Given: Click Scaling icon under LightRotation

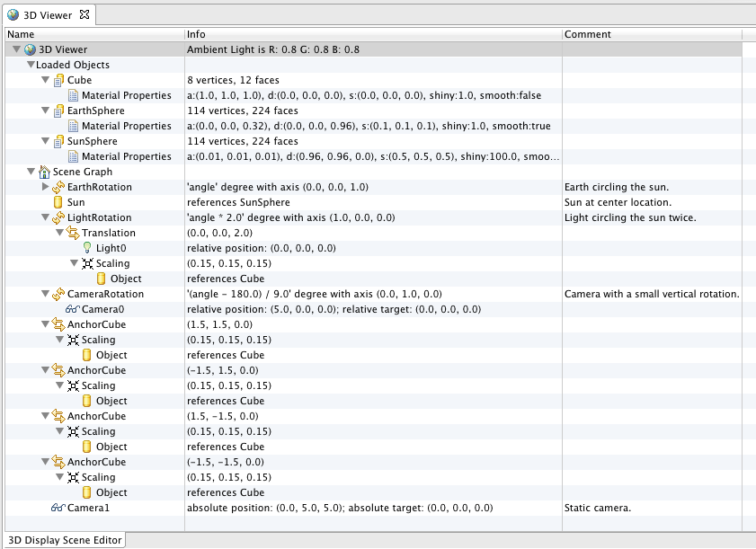Looking at the screenshot, I should tap(87, 263).
